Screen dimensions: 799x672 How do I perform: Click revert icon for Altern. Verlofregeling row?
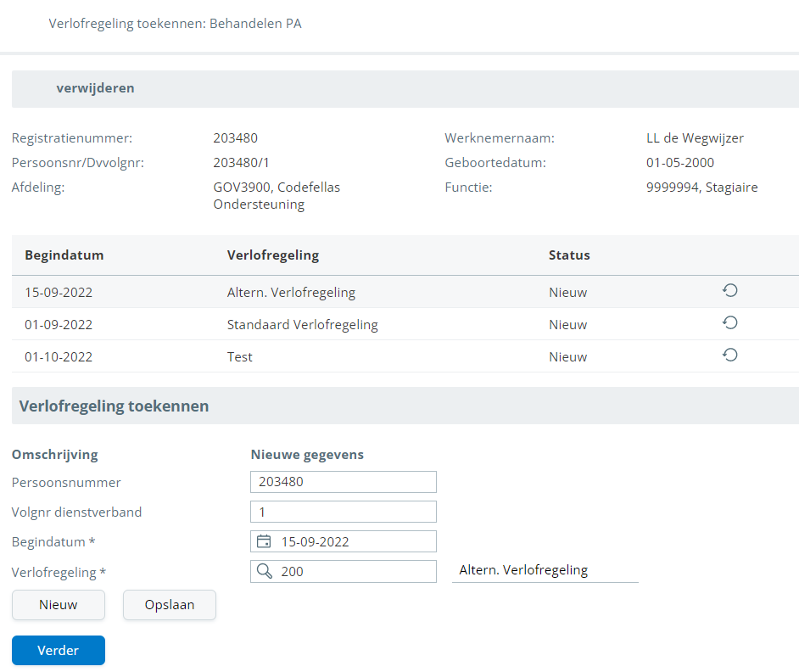point(729,291)
